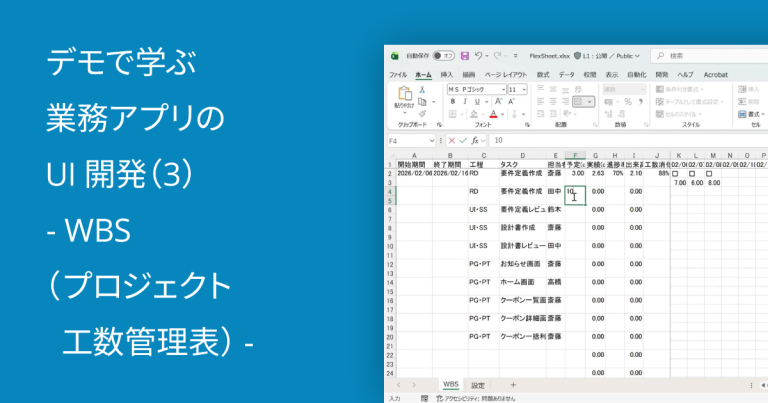Viewport: 768px width, 403px height.
Task: Align cell text to the right
Action: (x=565, y=102)
